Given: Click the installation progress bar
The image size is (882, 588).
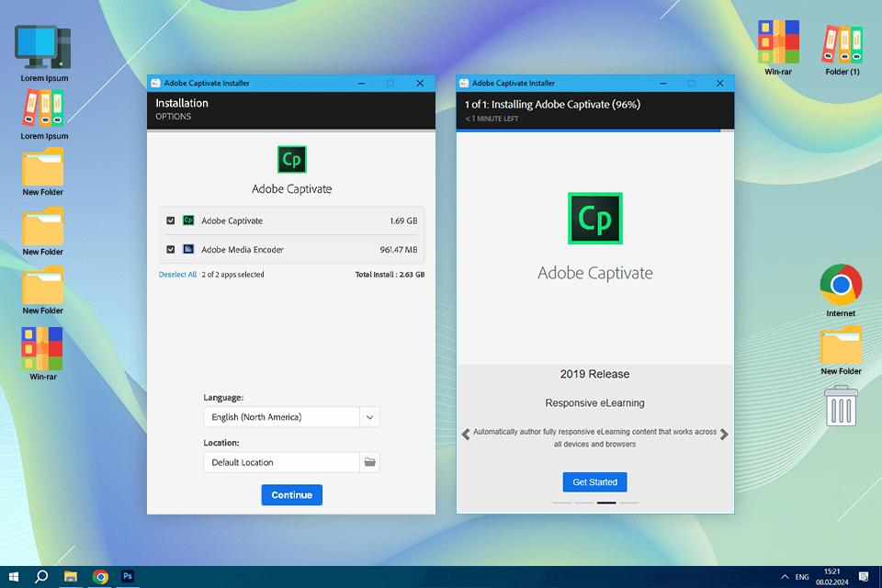Looking at the screenshot, I should (595, 130).
